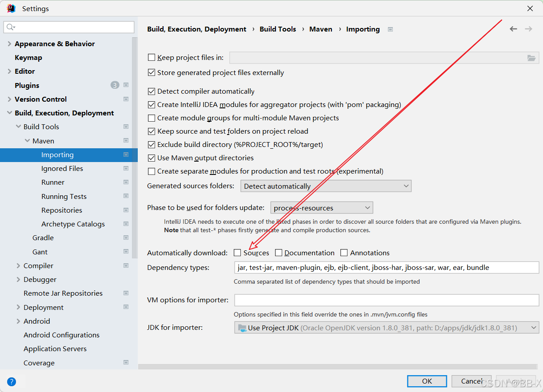Click the project icon next to Ignored Files
The image size is (543, 392).
(126, 168)
